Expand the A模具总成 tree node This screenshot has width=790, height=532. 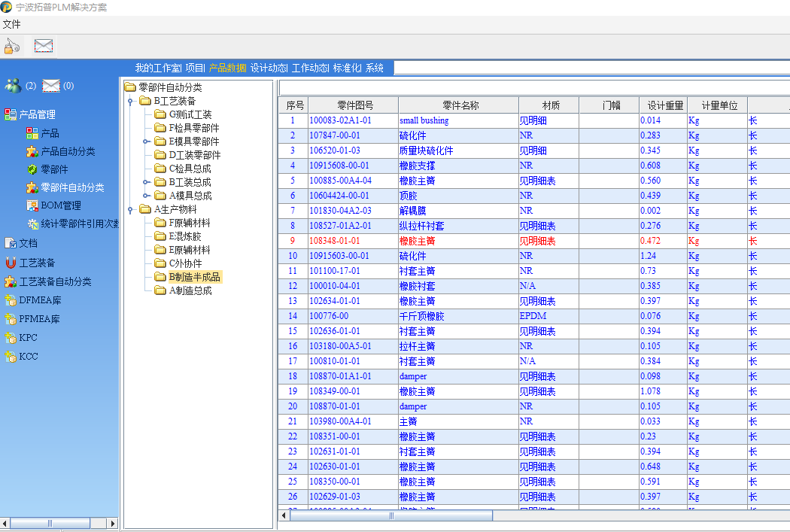146,196
